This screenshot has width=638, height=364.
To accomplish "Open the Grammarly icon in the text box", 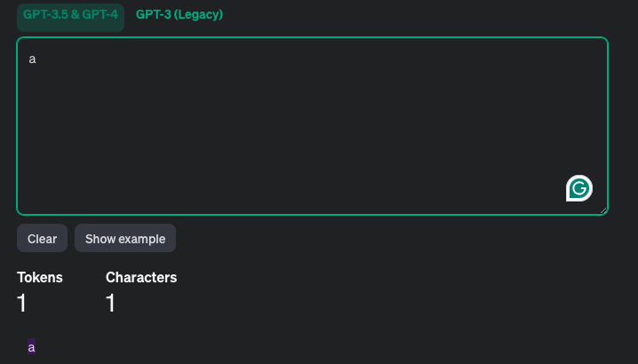I will pyautogui.click(x=579, y=188).
